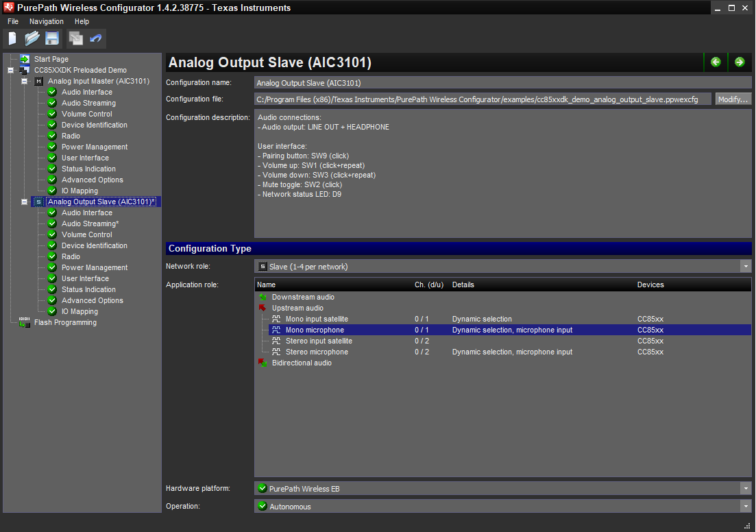Select the Bidirectional audio application role
Image resolution: width=756 pixels, height=532 pixels.
(302, 363)
